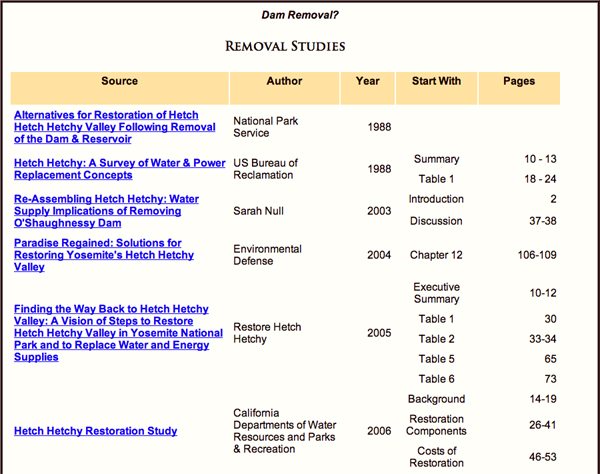Click year 1988 in National Park Service row
Viewport: 600px width, 474px height.
(379, 127)
